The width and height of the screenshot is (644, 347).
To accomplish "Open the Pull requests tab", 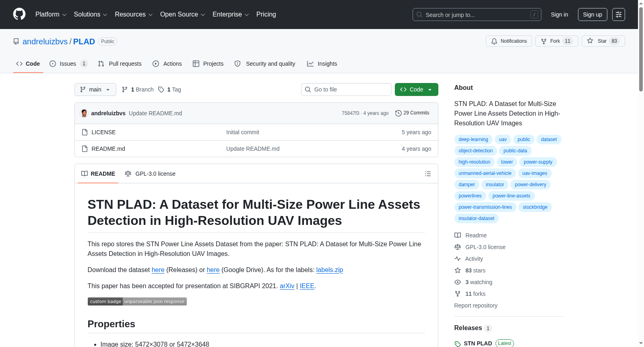I will (120, 64).
